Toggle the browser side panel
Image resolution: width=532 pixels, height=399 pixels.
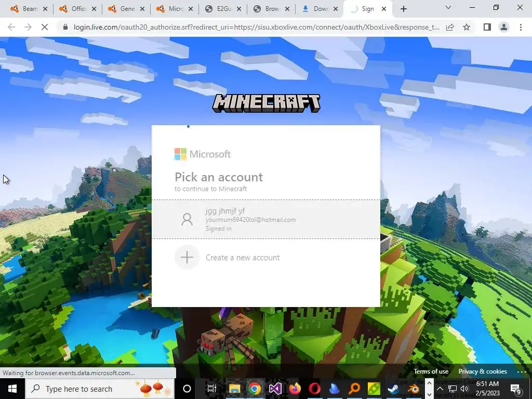(487, 27)
